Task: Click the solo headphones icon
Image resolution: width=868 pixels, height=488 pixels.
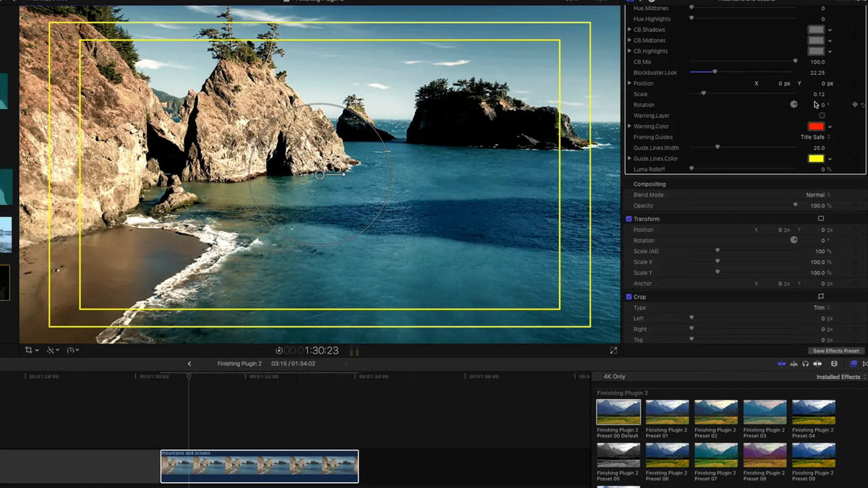Action: click(x=805, y=364)
